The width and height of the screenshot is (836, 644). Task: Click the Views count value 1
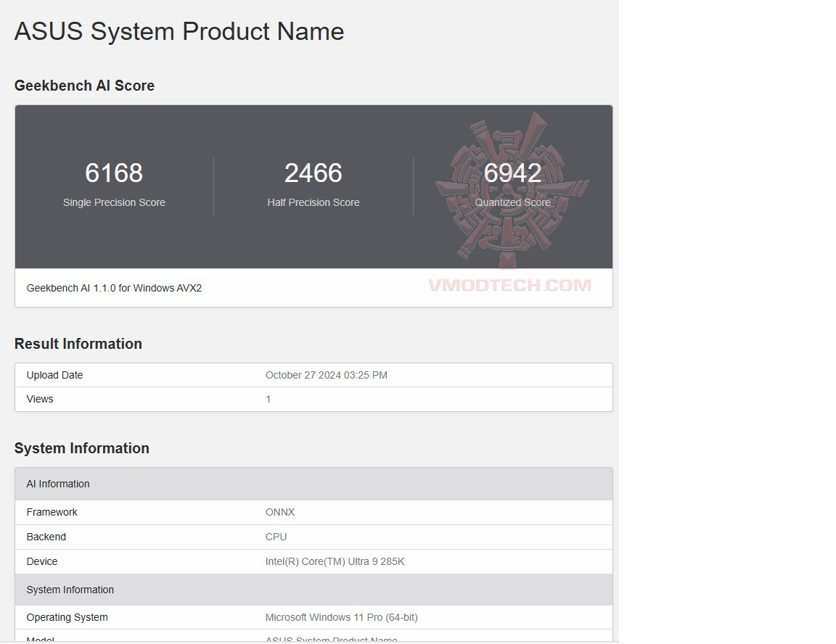click(x=269, y=399)
